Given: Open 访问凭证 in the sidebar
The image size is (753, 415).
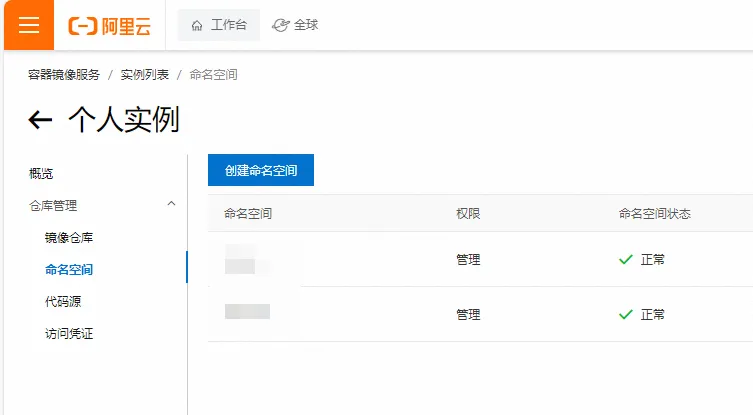Looking at the screenshot, I should [69, 333].
